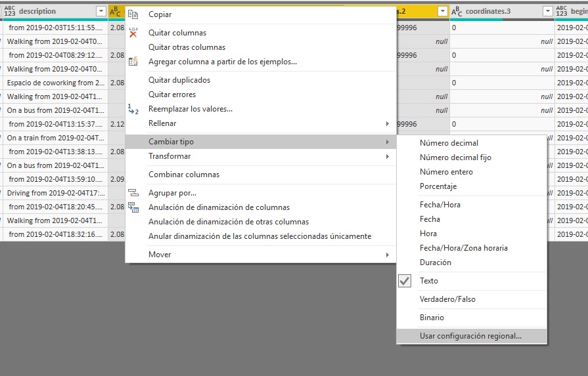The height and width of the screenshot is (376, 588).
Task: Click Usar configuración regional... option
Action: (x=470, y=336)
